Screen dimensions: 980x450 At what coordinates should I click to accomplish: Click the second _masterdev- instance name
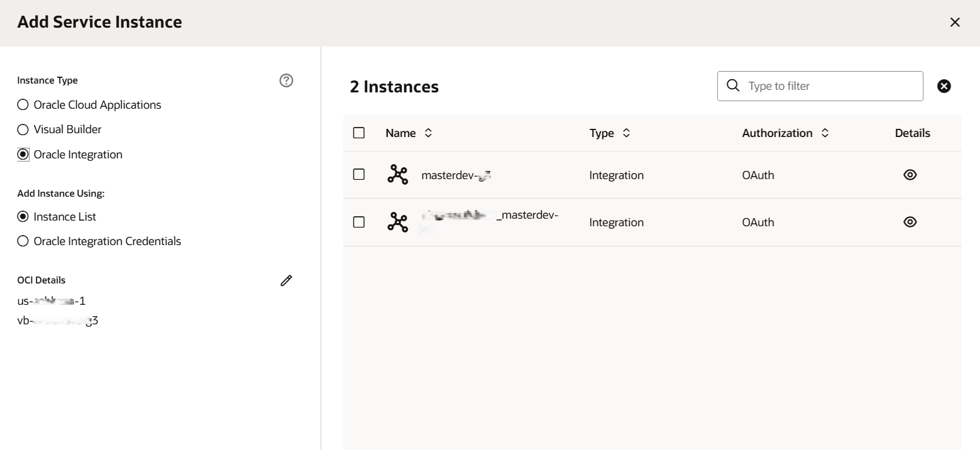coord(489,222)
